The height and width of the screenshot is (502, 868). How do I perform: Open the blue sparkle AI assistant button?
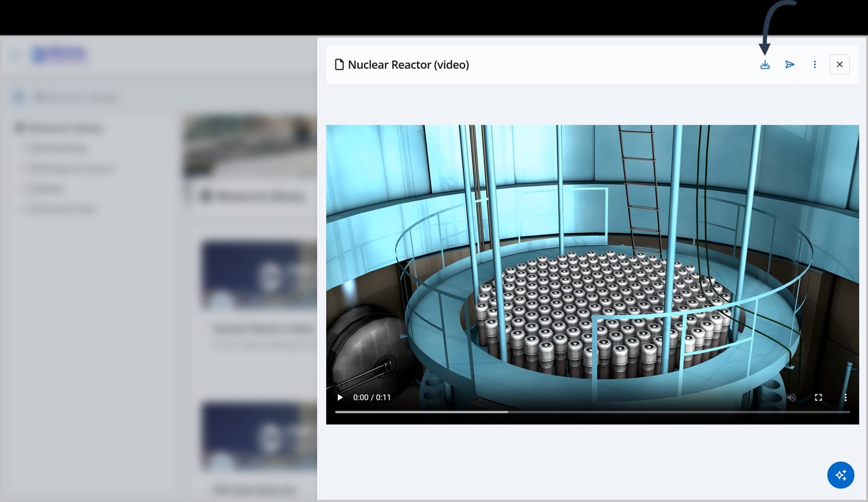coord(841,475)
